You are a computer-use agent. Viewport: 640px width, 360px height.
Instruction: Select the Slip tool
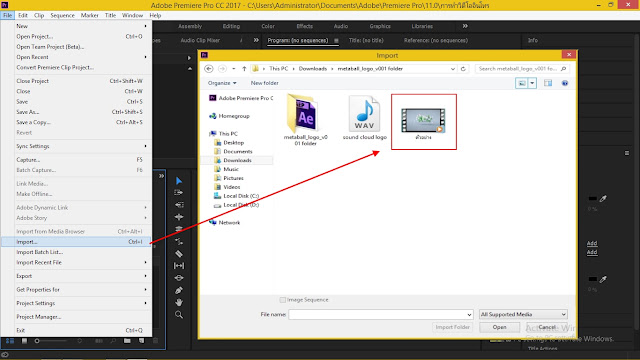[179, 266]
